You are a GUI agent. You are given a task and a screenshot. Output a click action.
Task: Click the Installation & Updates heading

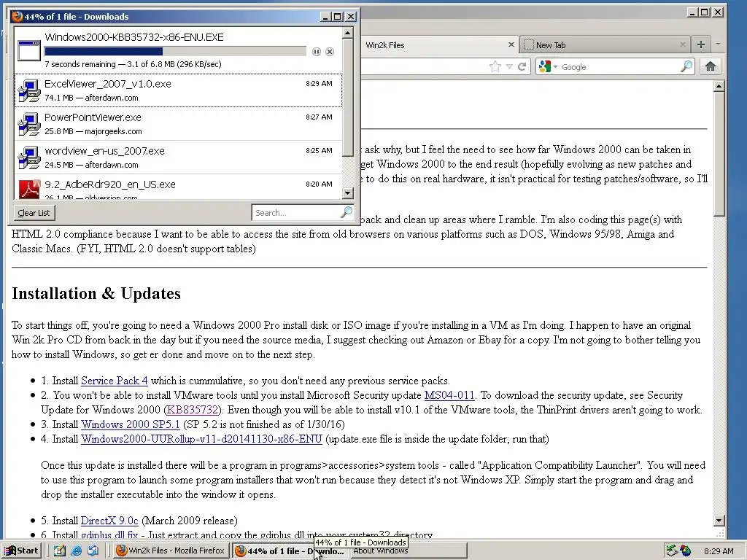click(96, 293)
